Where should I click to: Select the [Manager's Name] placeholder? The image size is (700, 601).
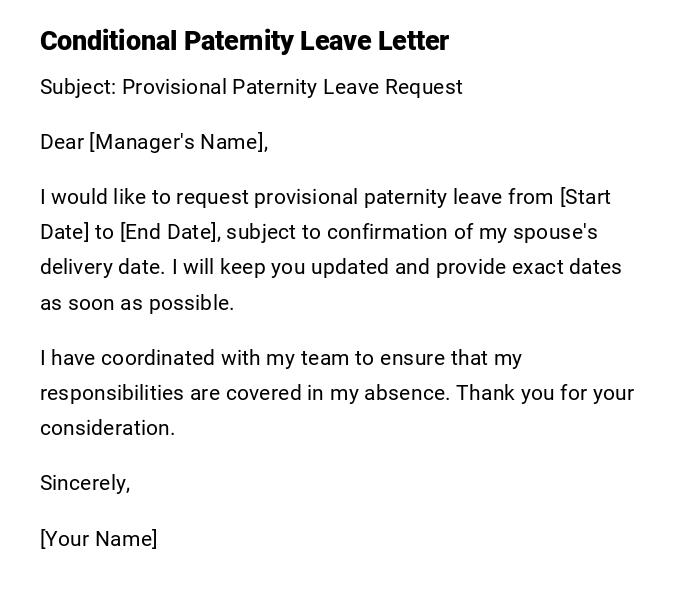tap(178, 142)
